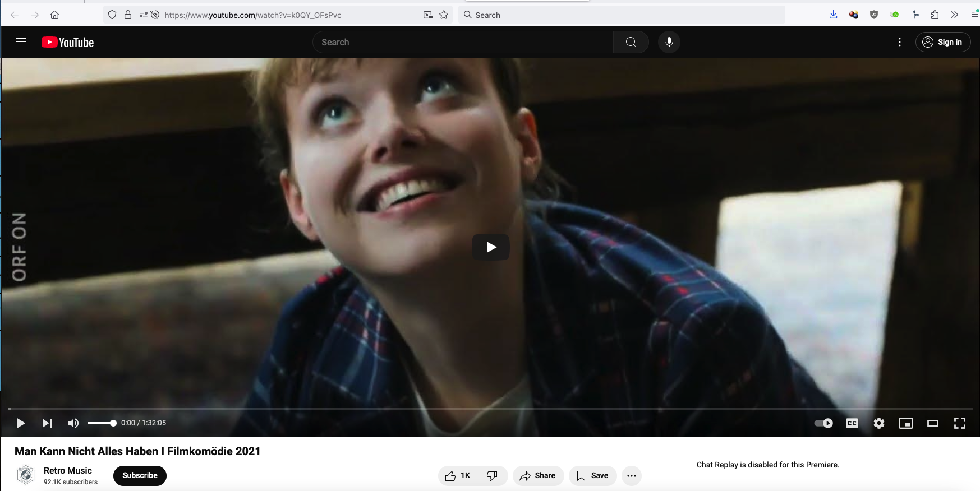The height and width of the screenshot is (491, 980).
Task: Go back with the browser back arrow
Action: [x=15, y=15]
